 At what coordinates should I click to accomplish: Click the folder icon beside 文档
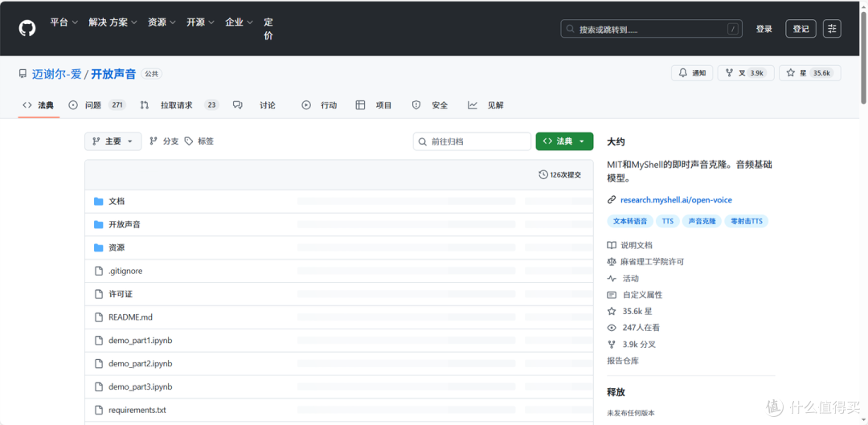point(99,202)
